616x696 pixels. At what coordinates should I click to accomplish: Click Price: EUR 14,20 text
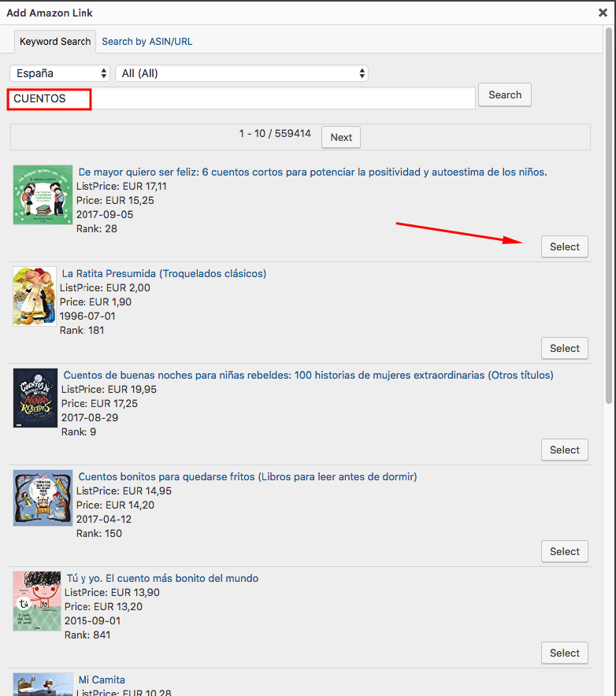click(x=115, y=505)
